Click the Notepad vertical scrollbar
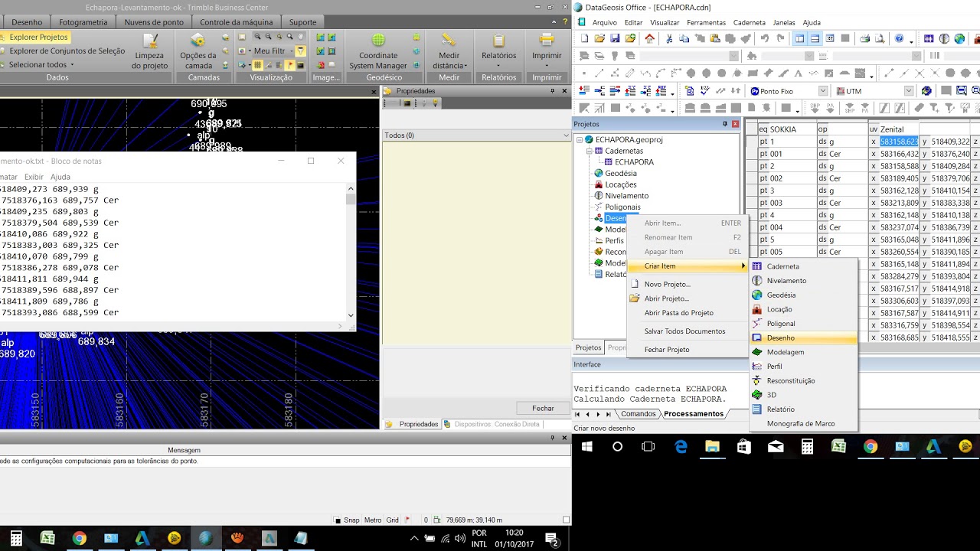Screen dimensions: 980x551 pos(351,250)
